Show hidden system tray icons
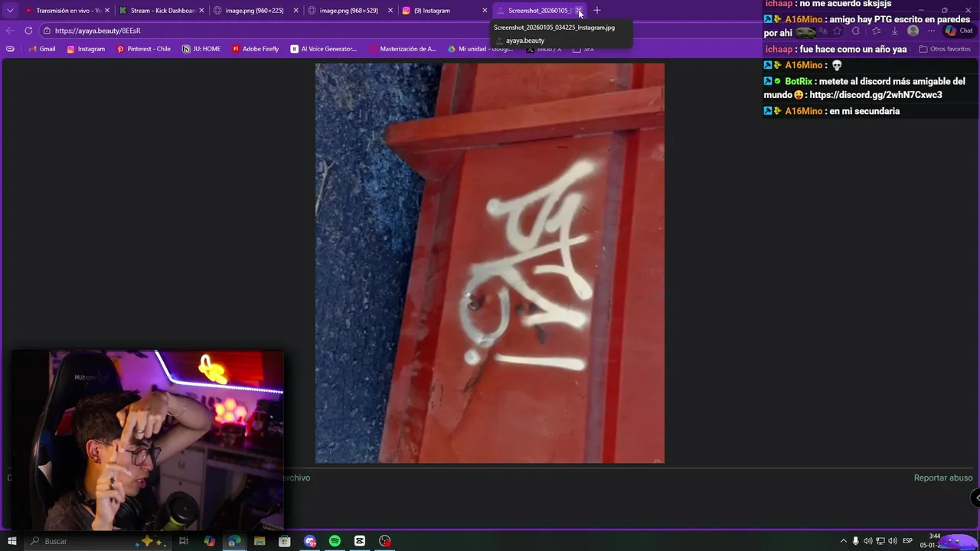Image resolution: width=980 pixels, height=551 pixels. coord(844,541)
